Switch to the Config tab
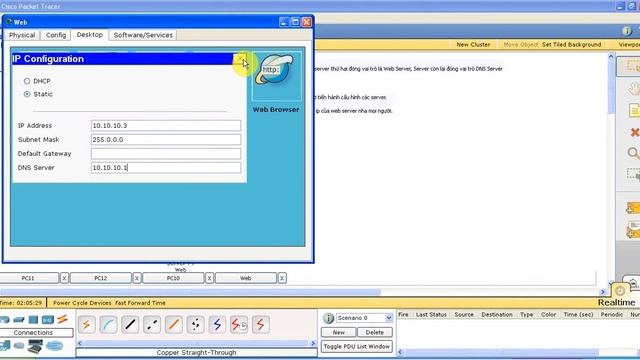The width and height of the screenshot is (640, 360). click(x=56, y=35)
